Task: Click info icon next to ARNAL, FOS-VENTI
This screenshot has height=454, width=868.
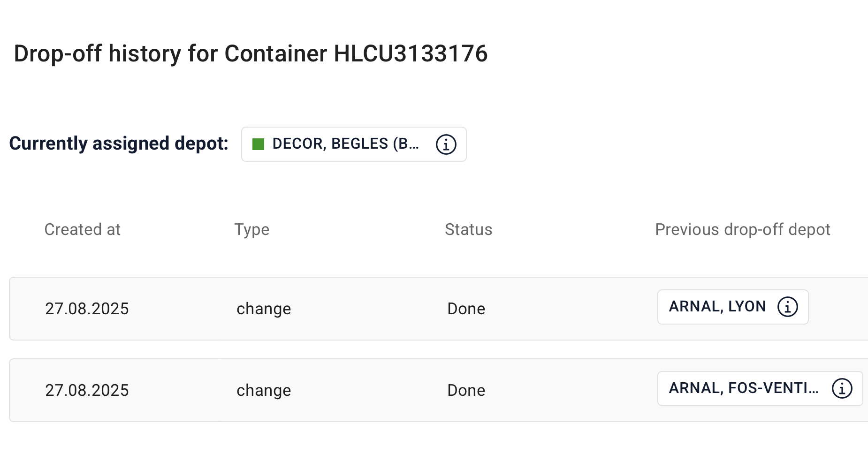Action: (x=842, y=388)
